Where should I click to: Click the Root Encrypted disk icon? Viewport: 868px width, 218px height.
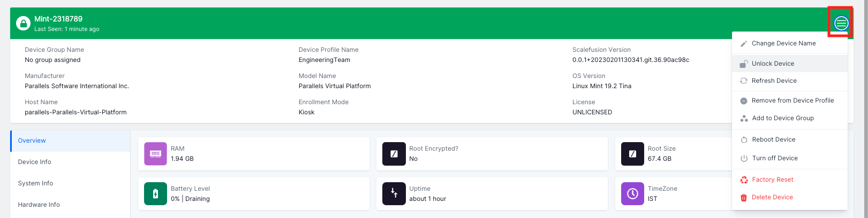click(x=394, y=154)
